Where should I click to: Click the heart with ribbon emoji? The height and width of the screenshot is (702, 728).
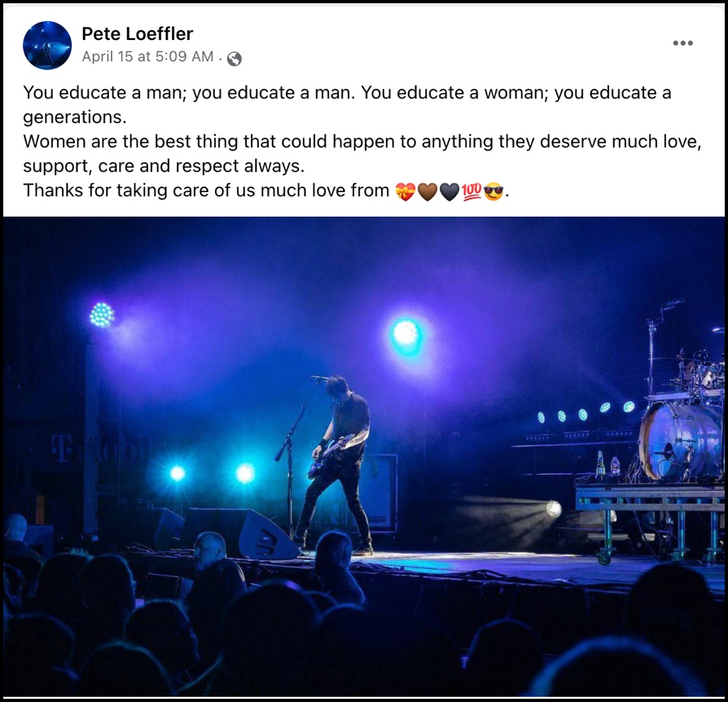click(x=405, y=191)
